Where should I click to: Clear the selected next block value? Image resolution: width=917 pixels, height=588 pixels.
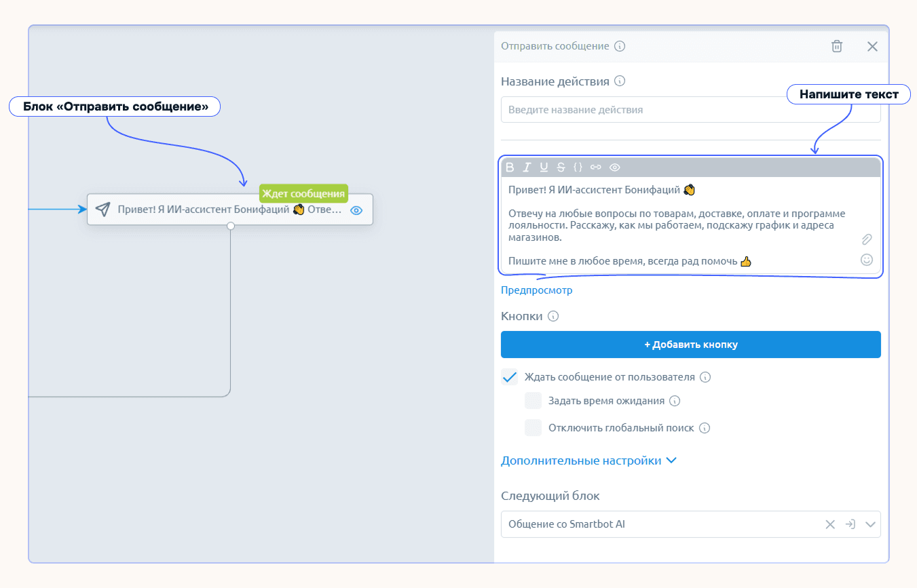tap(829, 524)
